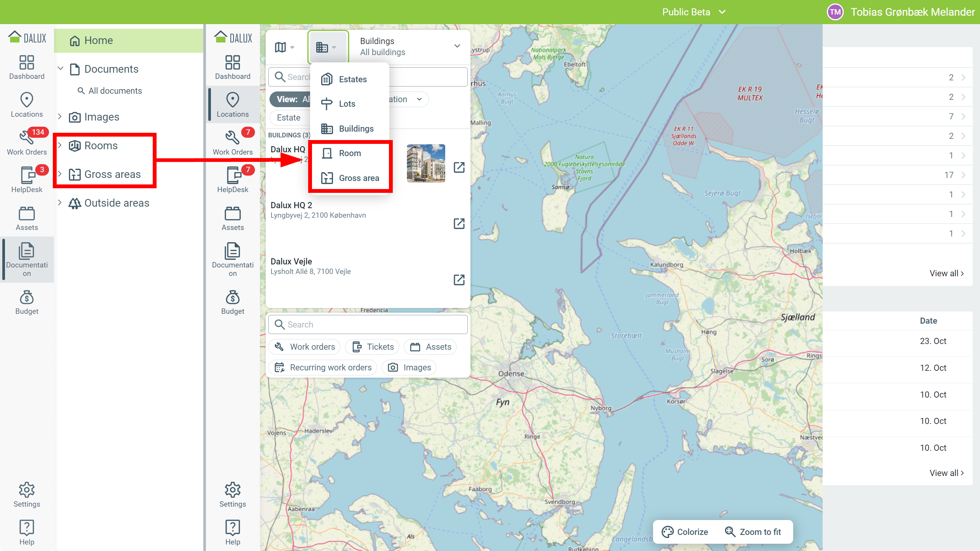
Task: Open the Public Beta dropdown
Action: tap(694, 12)
